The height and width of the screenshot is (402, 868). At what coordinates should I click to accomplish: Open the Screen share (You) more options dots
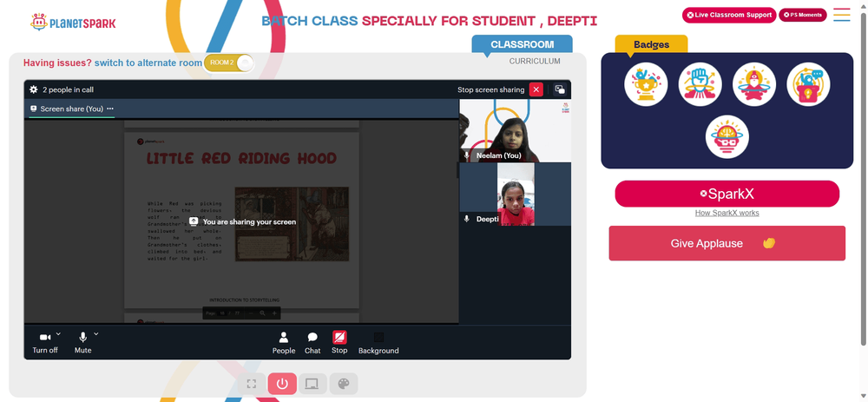tap(110, 109)
